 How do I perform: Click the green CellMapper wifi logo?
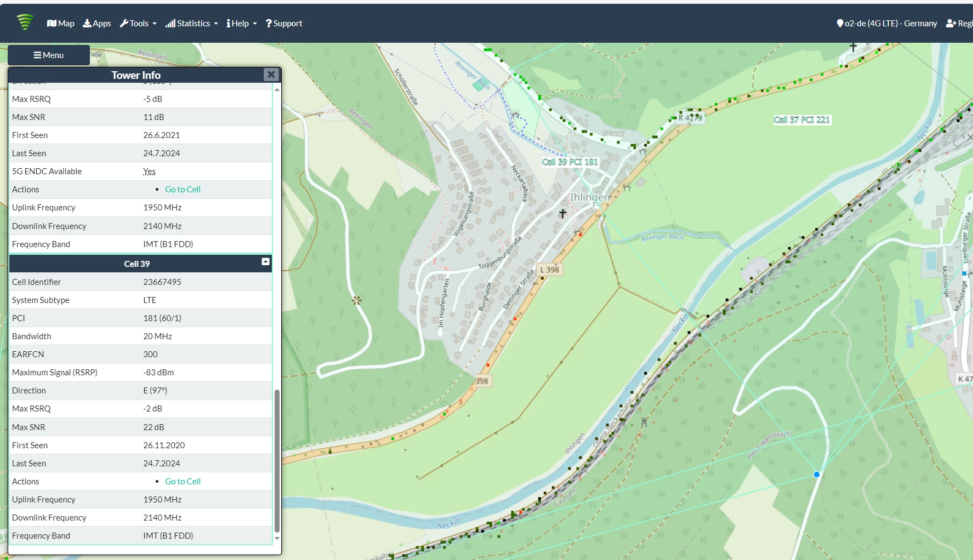click(x=25, y=22)
